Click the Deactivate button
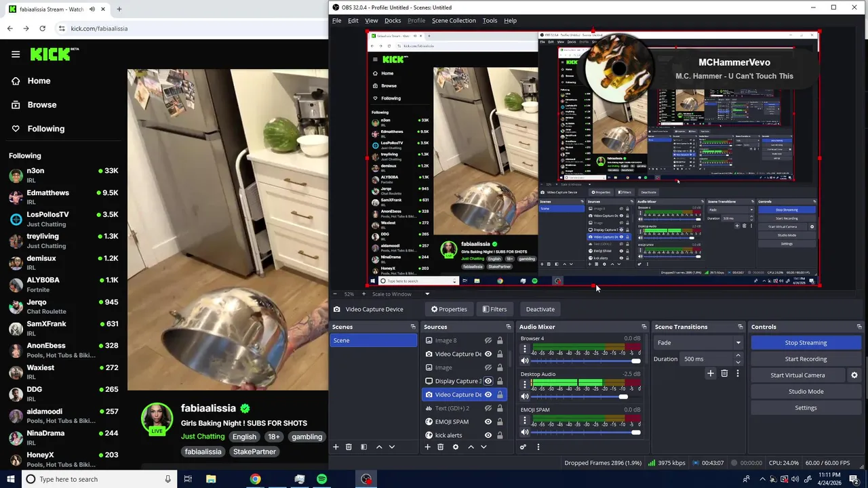The height and width of the screenshot is (488, 868). click(x=540, y=310)
